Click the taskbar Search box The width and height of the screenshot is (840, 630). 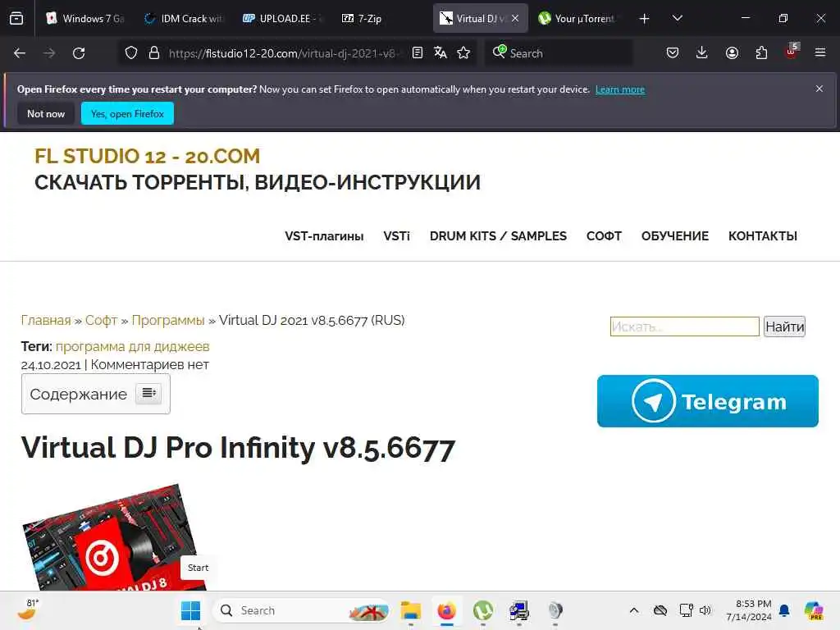tap(301, 610)
